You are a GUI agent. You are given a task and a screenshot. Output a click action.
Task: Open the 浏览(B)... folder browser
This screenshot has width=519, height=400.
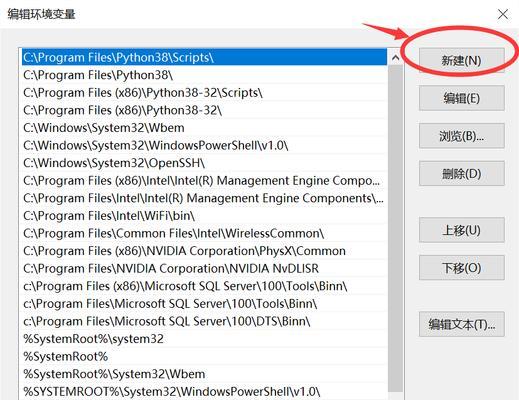tap(462, 136)
